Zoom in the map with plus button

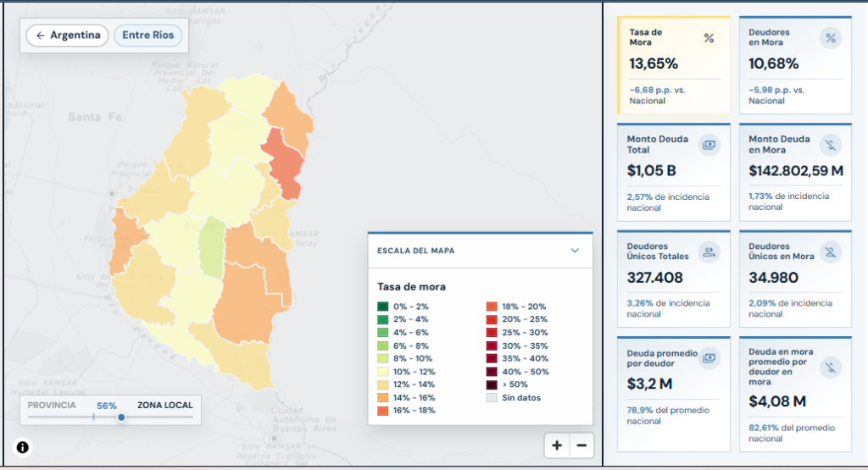(557, 445)
